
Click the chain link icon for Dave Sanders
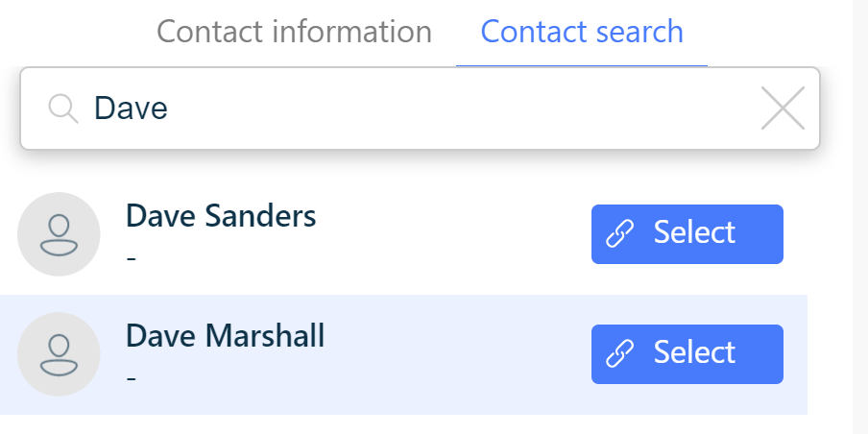pos(620,233)
